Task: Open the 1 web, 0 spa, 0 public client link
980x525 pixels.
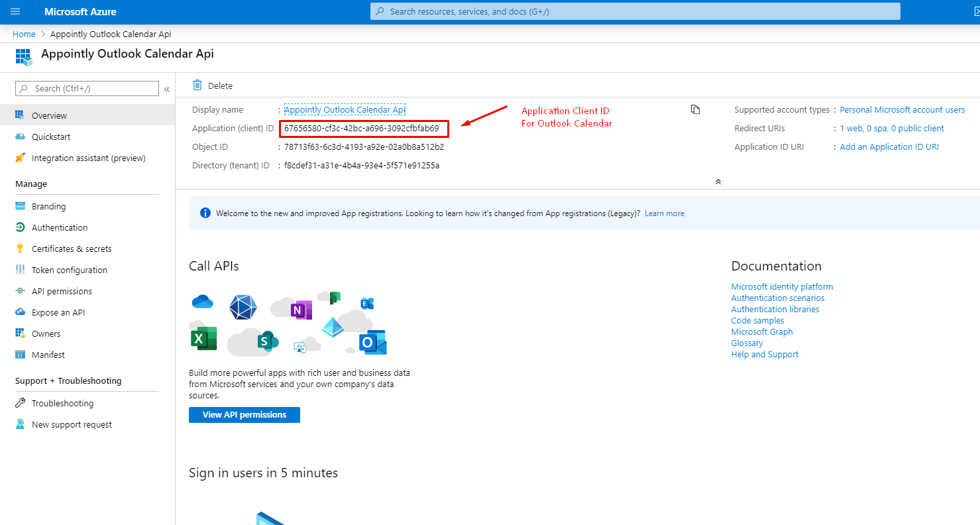Action: (892, 129)
